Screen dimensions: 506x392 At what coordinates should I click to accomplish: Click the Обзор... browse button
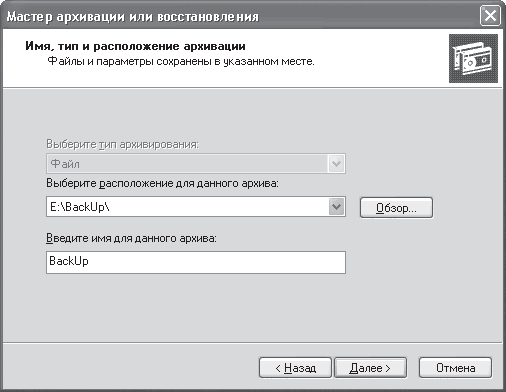pyautogui.click(x=396, y=208)
